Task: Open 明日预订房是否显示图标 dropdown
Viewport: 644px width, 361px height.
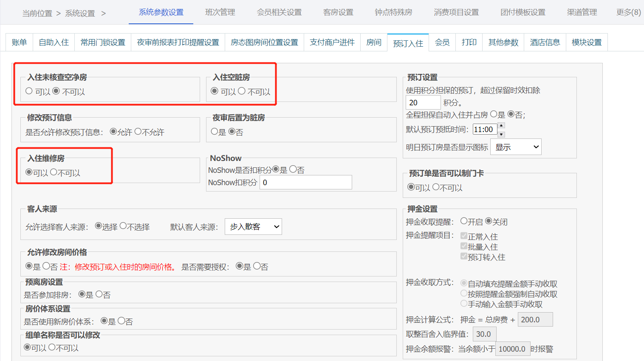Action: point(516,147)
